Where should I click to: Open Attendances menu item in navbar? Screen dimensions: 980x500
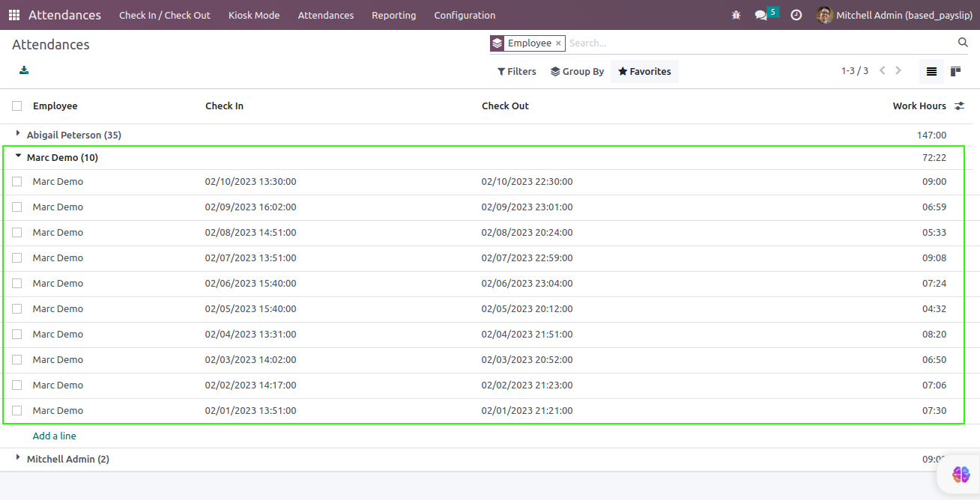(x=326, y=15)
